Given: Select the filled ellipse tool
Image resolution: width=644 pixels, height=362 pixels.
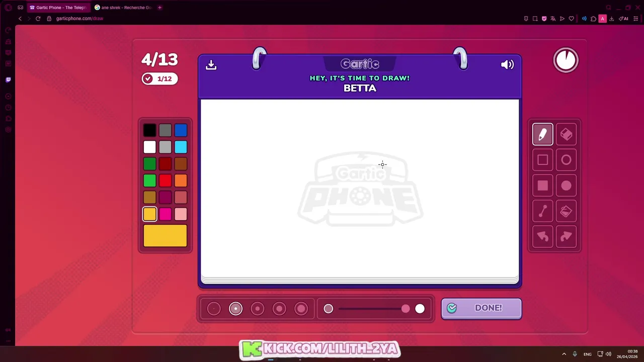Looking at the screenshot, I should coord(566,186).
